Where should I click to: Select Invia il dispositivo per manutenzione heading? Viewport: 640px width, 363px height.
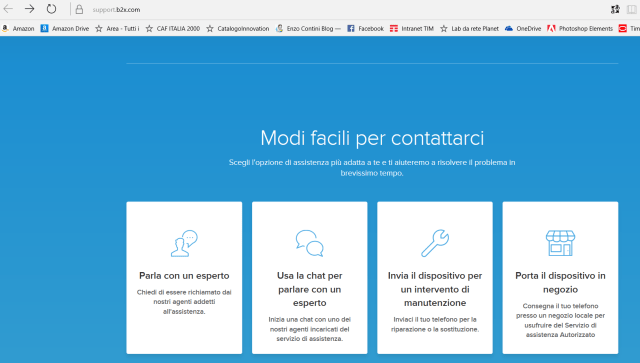[435, 289]
